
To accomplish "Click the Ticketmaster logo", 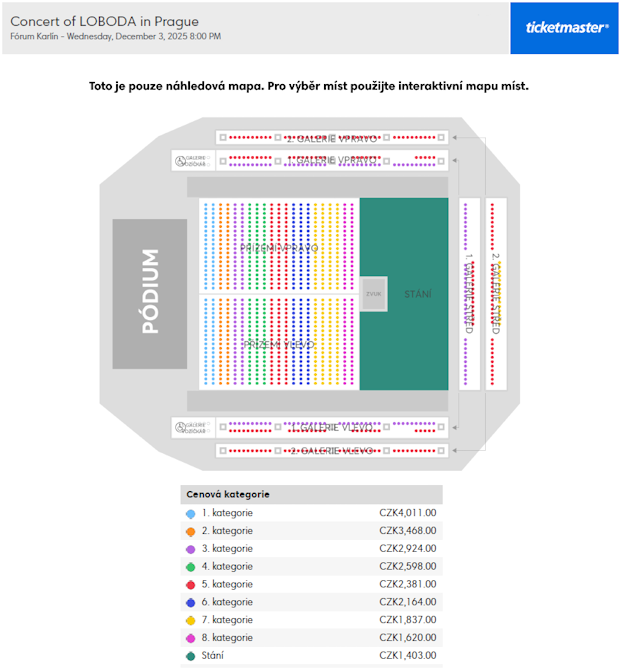I will tap(566, 28).
